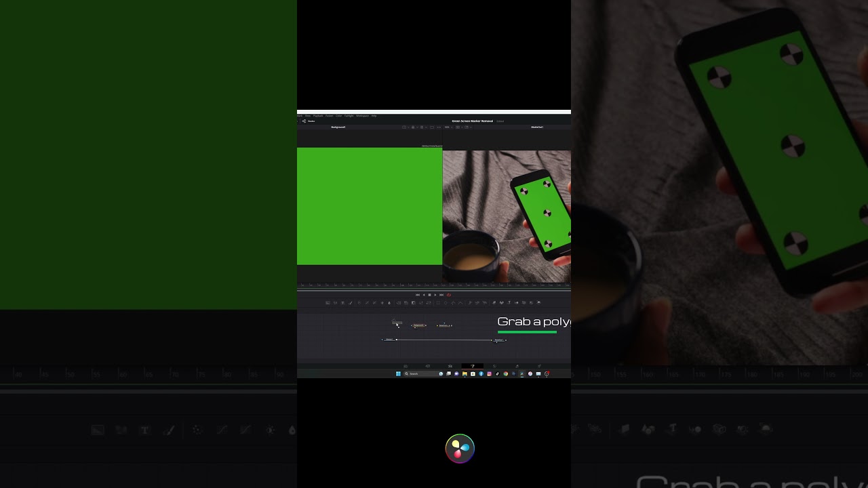Add a Transform node from toolbar
Viewport: 868px width, 488px height.
(x=429, y=302)
